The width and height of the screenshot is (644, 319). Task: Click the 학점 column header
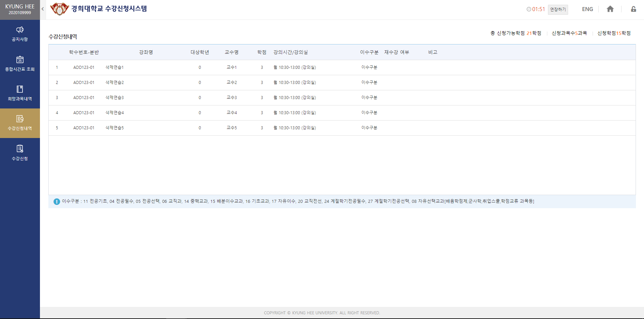click(262, 52)
